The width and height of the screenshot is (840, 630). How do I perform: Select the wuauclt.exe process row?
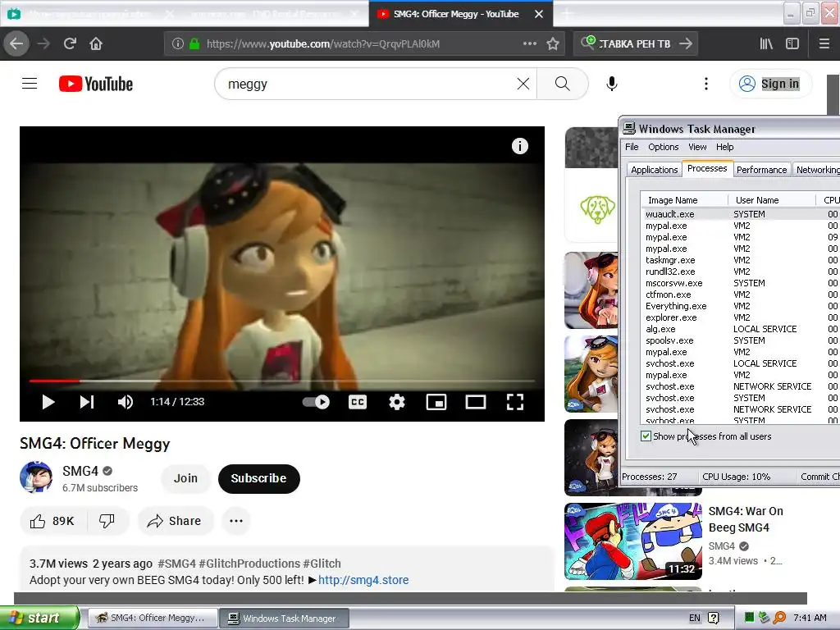742,214
